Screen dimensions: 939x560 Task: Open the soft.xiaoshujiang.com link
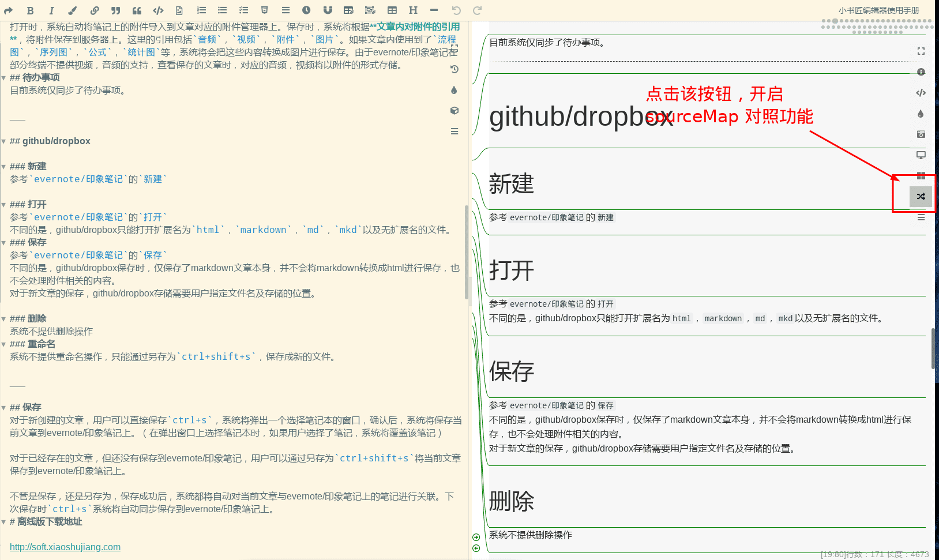tap(65, 547)
